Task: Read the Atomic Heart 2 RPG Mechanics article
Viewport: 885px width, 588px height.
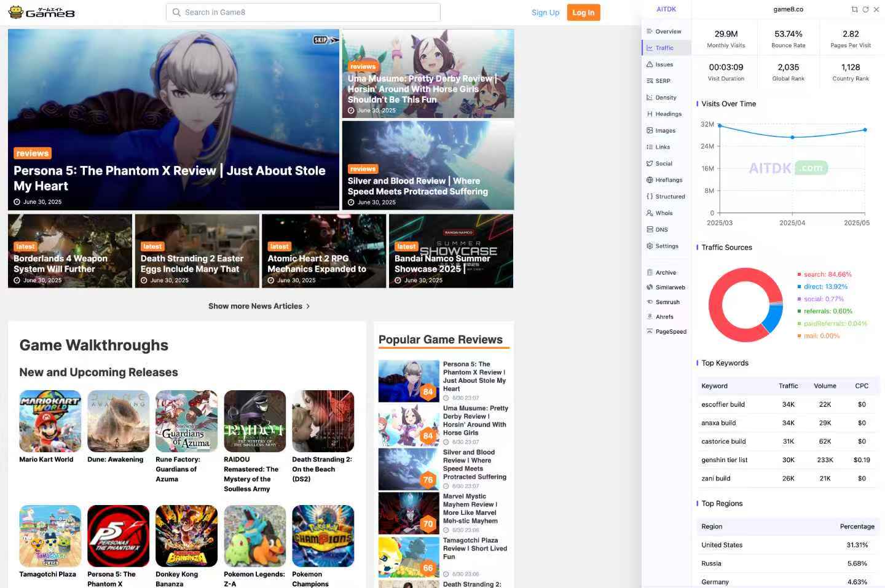Action: pyautogui.click(x=324, y=251)
